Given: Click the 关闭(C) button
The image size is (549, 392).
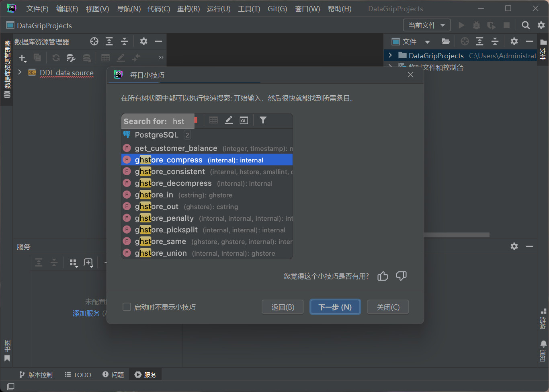Looking at the screenshot, I should (388, 307).
